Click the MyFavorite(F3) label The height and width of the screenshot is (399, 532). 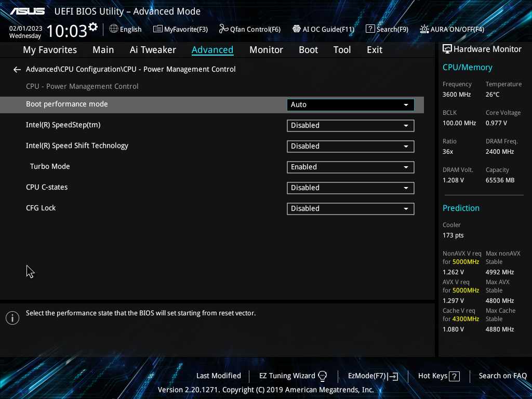(186, 30)
